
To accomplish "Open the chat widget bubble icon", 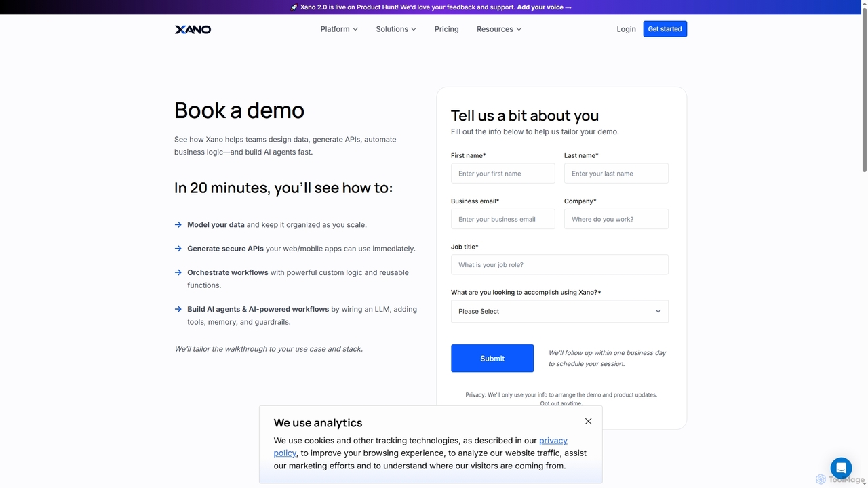I will (841, 468).
